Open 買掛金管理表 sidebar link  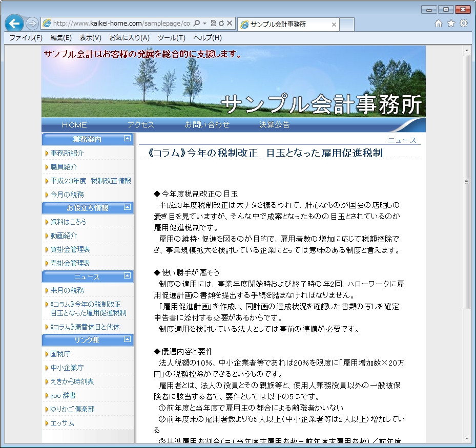coord(70,249)
